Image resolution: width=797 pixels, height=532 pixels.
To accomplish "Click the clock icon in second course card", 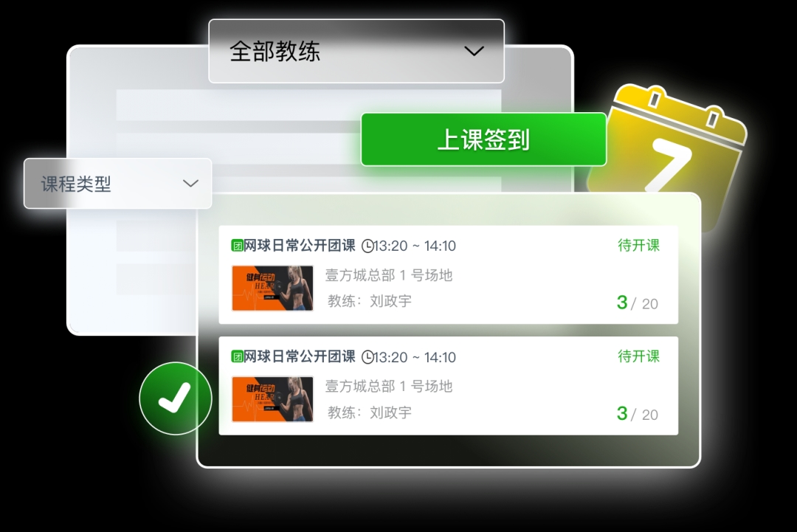I will [x=368, y=357].
